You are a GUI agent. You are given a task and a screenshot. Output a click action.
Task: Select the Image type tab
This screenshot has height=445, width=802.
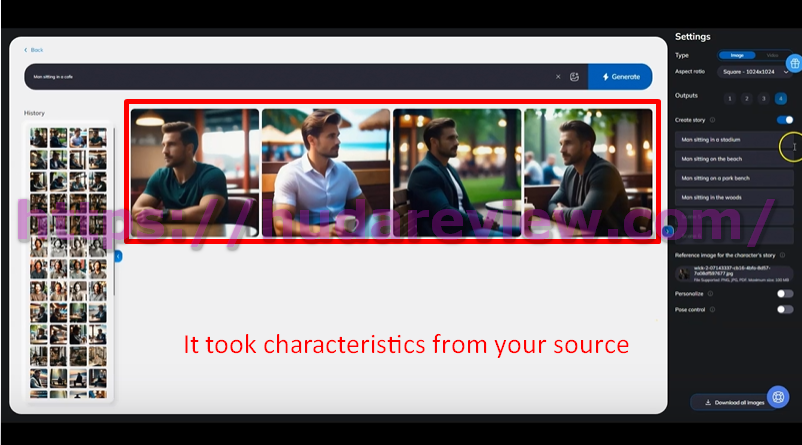[737, 55]
